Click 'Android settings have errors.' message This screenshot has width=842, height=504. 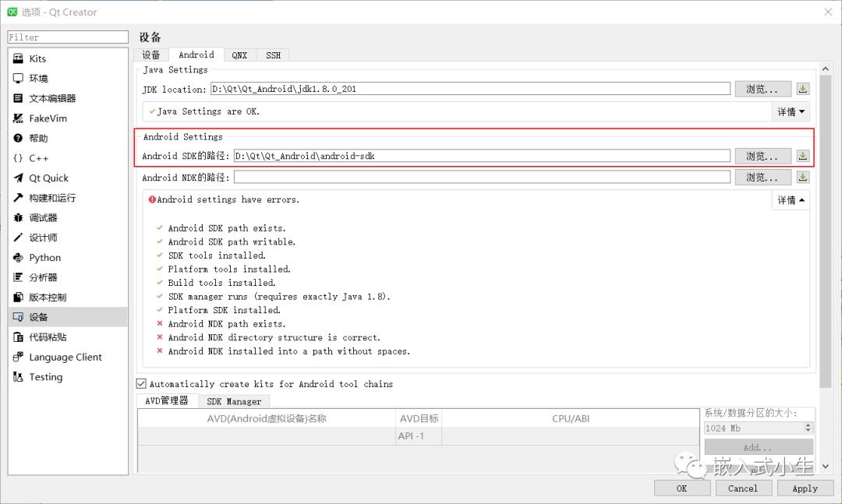click(228, 199)
